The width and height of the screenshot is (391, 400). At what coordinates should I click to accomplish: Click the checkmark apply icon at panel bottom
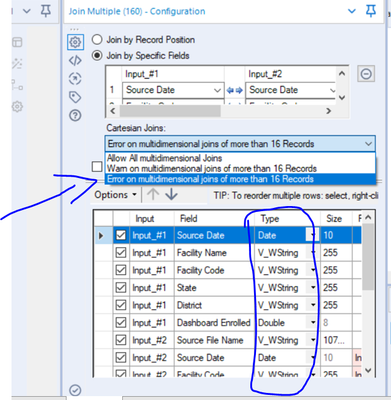[75, 390]
